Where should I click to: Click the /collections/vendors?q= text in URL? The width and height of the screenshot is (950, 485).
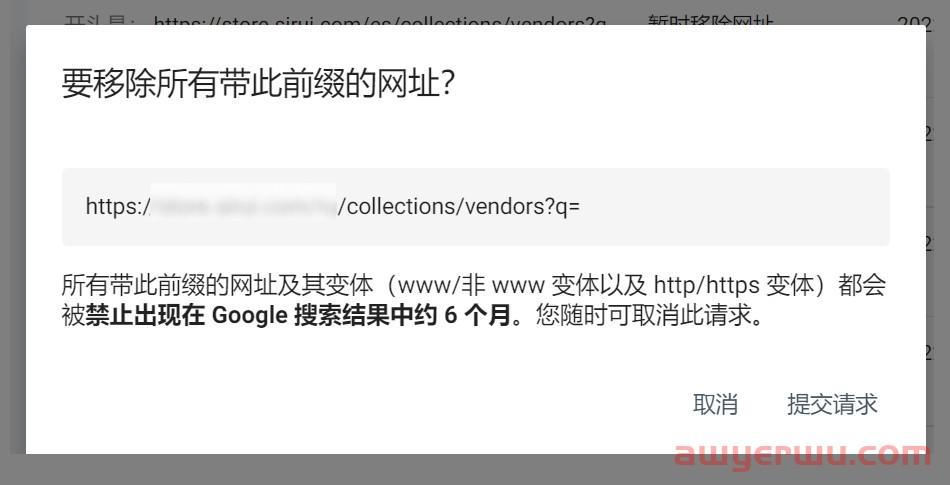[x=459, y=206]
